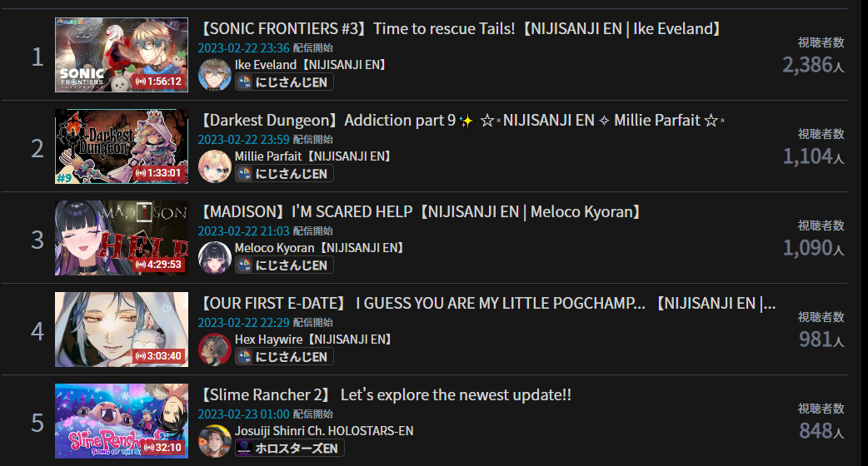Image resolution: width=868 pixels, height=466 pixels.
Task: Open the Darkest Dungeon Addiction part 9 title
Action: click(461, 121)
